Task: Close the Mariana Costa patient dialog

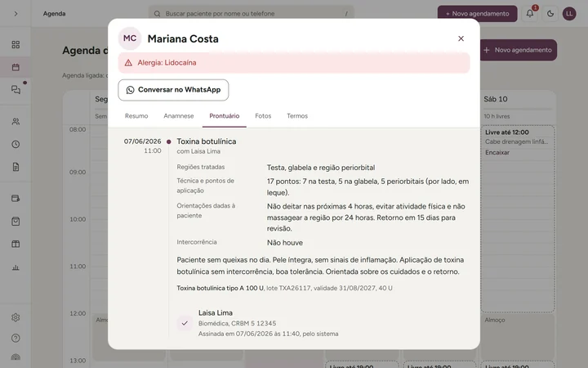Action: point(461,38)
